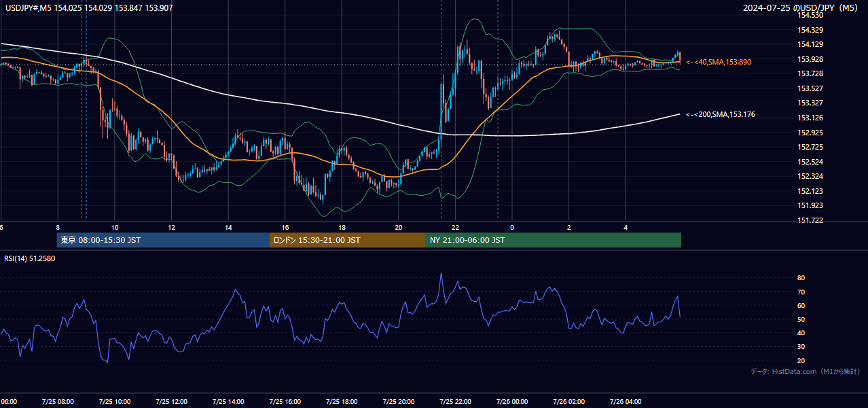The width and height of the screenshot is (868, 408).
Task: Click the 7/25 16:00 time label
Action: [285, 401]
